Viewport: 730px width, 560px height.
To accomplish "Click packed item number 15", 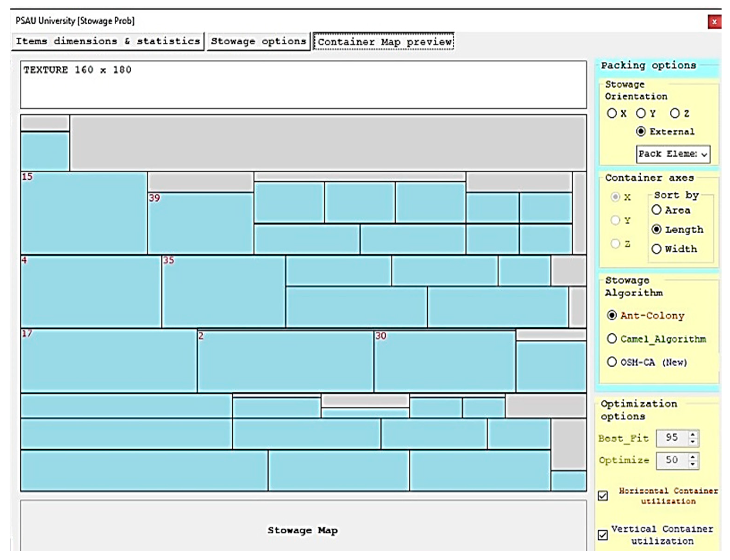I will [83, 213].
